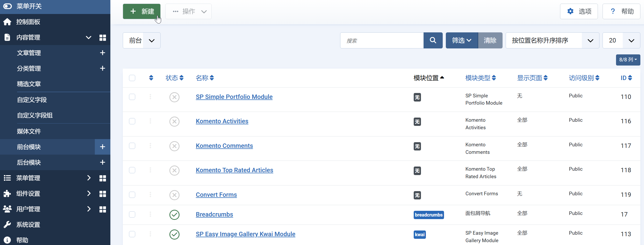This screenshot has height=245, width=644.
Task: Publish Komento Activities via its status icon
Action: point(174,121)
